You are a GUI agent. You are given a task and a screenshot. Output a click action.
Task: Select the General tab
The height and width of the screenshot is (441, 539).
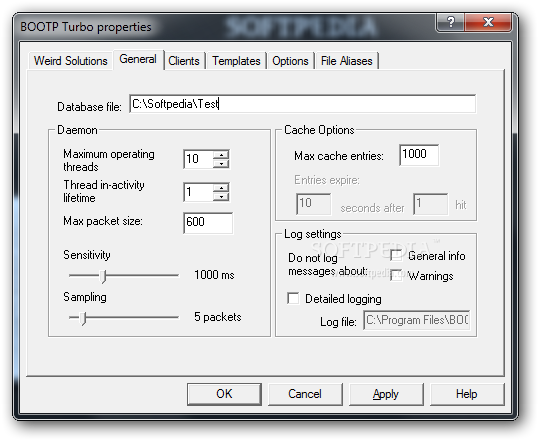click(x=138, y=59)
